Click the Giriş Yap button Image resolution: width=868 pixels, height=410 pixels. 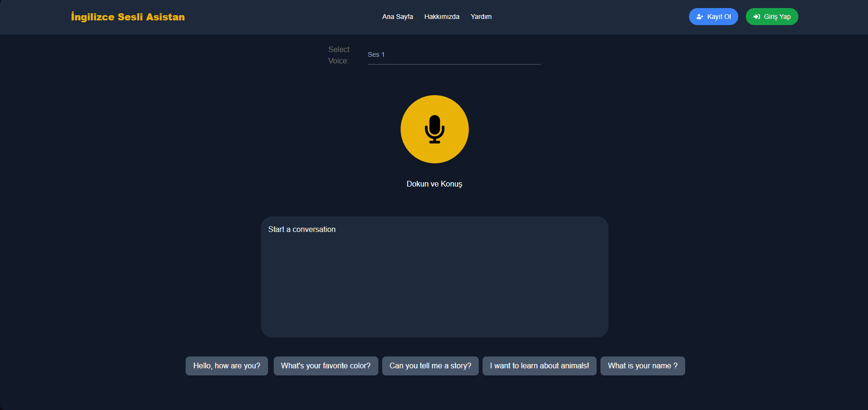click(x=771, y=17)
